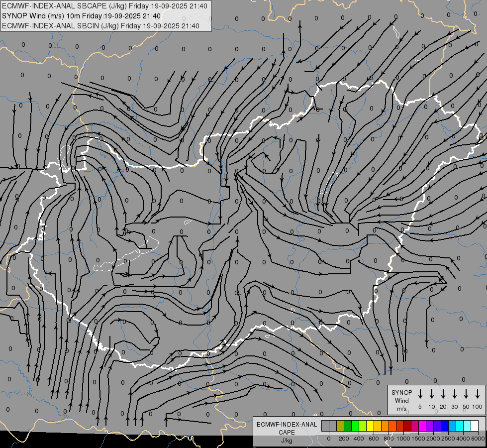Select the indigo swatch right of 2000 tick
The width and height of the screenshot is (487, 448).
437,426
